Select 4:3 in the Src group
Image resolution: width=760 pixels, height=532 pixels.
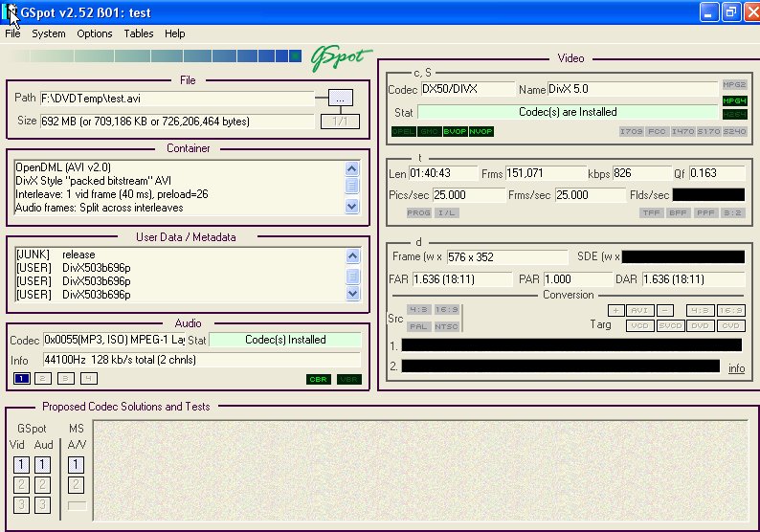418,310
